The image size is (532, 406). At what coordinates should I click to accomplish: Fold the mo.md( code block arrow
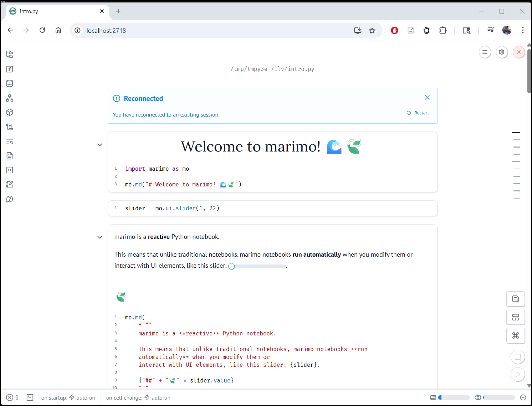[121, 318]
